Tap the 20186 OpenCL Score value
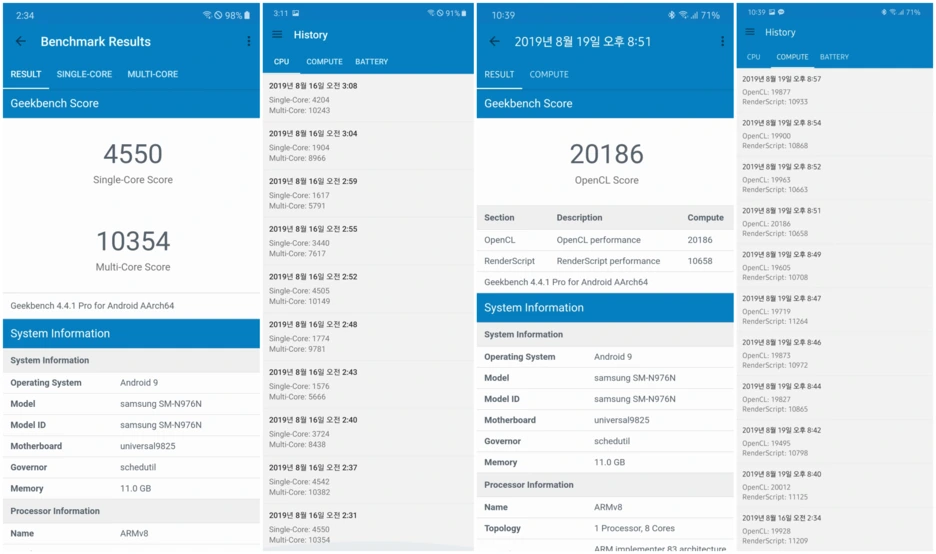This screenshot has width=936, height=554. pyautogui.click(x=606, y=154)
